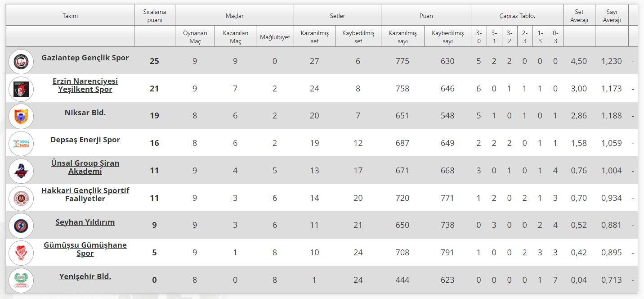Image resolution: width=644 pixels, height=299 pixels.
Task: Click the Seyhan Yıldırım team logo
Action: pos(21,226)
